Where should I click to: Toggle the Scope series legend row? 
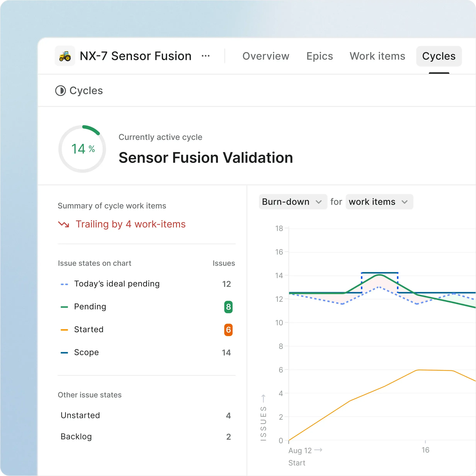(87, 352)
